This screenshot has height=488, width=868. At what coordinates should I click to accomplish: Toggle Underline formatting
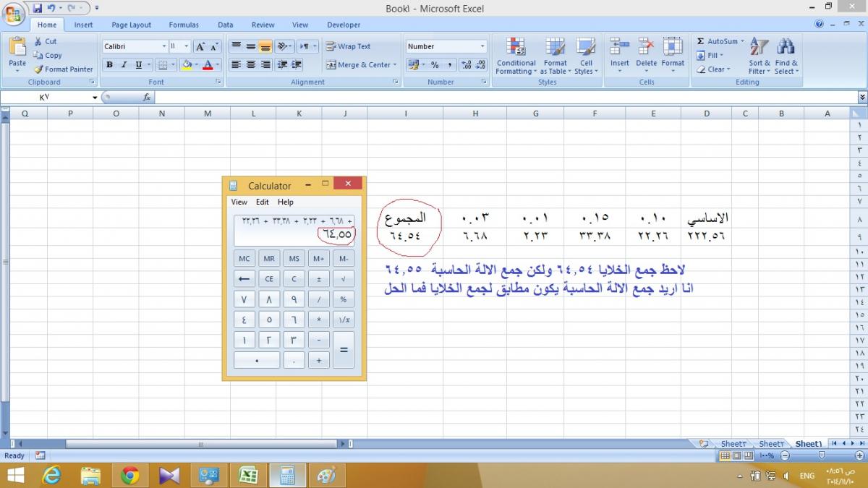[x=138, y=64]
